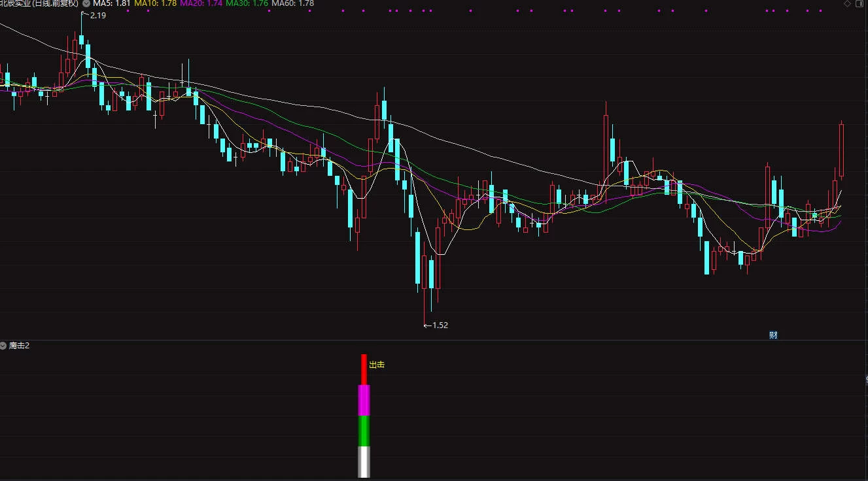Toggle the side panel layout icon
Screen dimensions: 868x481
coord(860,4)
